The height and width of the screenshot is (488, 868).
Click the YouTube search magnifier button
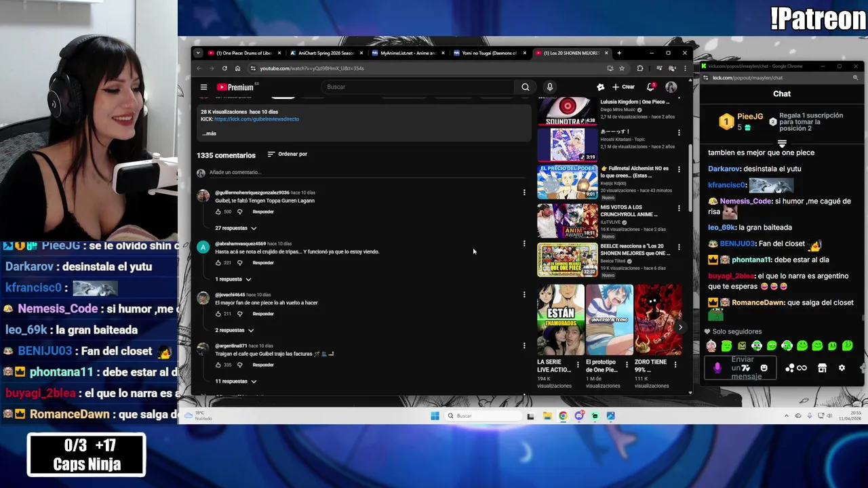tap(525, 87)
